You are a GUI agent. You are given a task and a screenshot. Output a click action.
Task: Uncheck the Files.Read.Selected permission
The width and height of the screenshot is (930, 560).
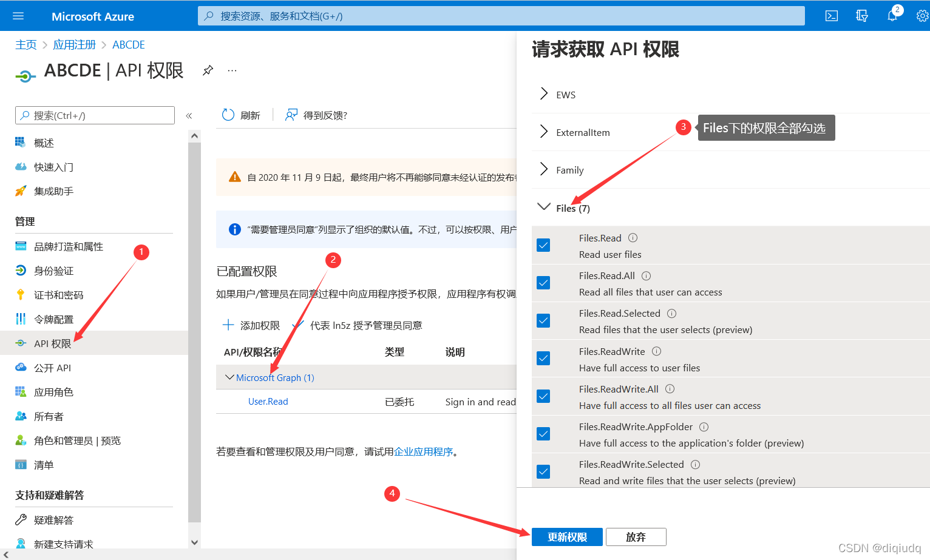point(543,320)
